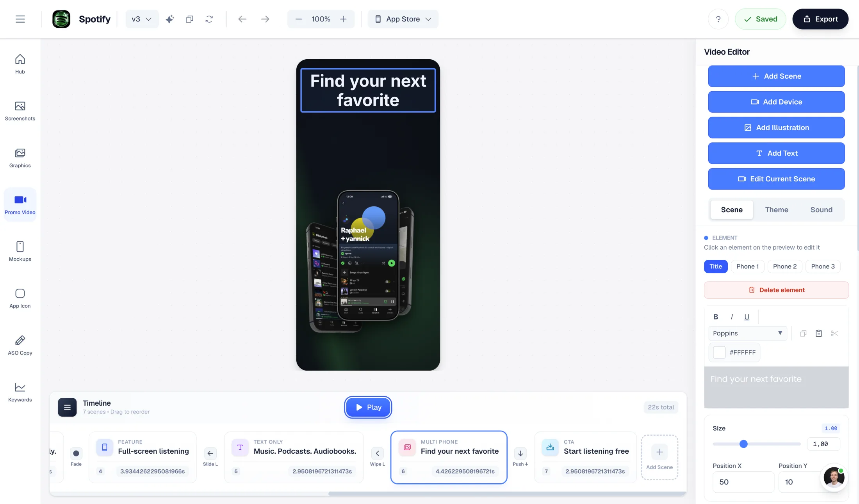
Task: Click Add Scene in Video Editor
Action: point(776,76)
